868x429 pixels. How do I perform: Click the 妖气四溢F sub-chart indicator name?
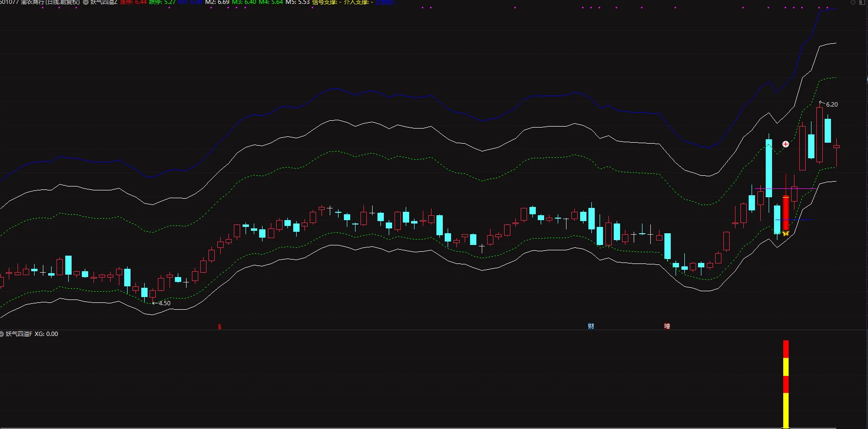pos(19,334)
